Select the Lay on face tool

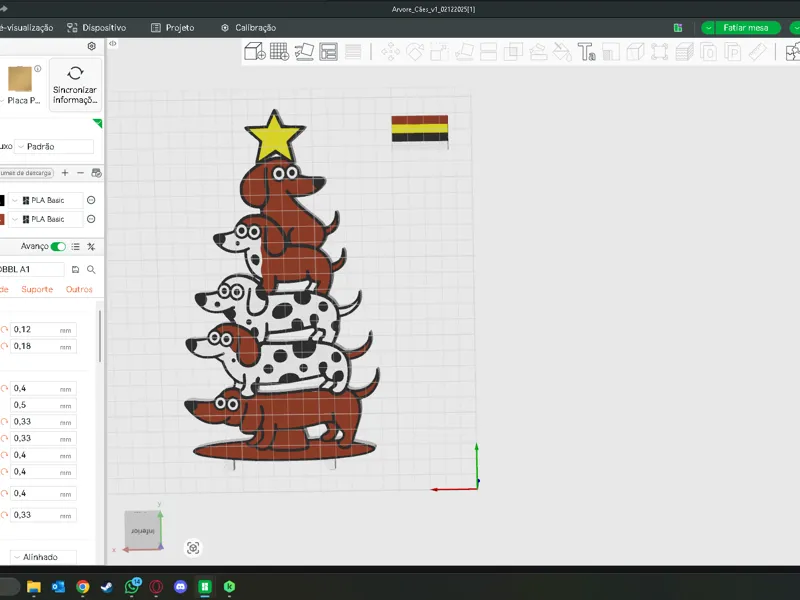coord(464,52)
